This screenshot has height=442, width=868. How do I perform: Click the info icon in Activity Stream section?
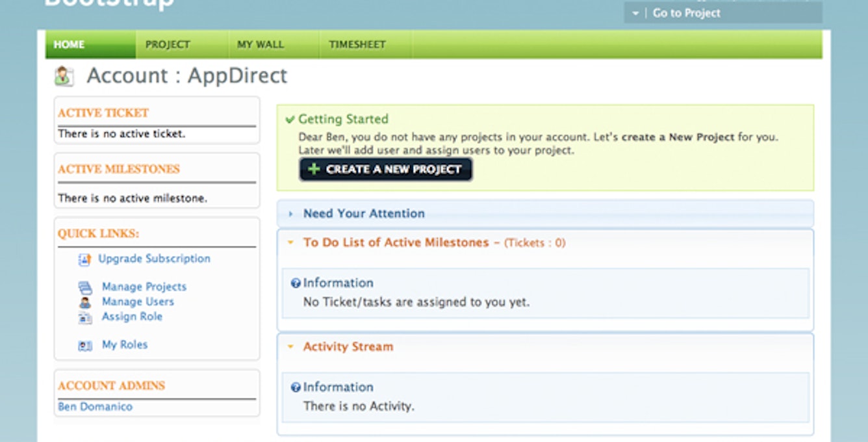[296, 387]
